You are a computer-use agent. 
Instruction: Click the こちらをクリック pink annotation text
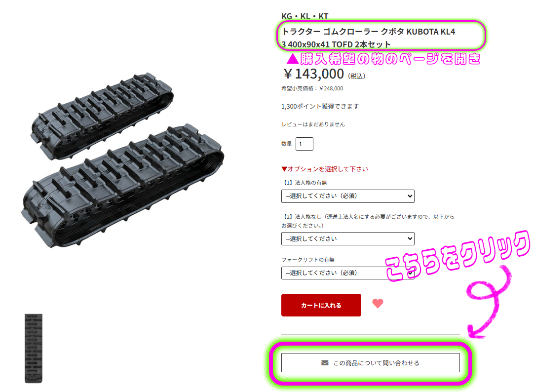pos(457,257)
